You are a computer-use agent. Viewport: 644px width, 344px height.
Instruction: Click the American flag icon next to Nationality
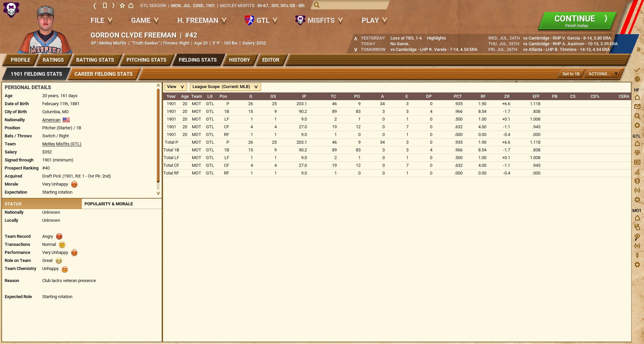tap(66, 120)
